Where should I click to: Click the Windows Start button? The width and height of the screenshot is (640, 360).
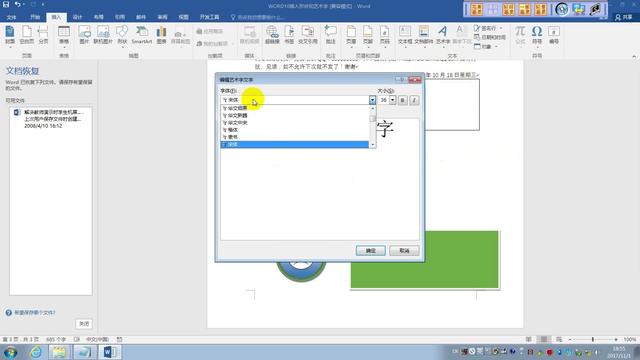coord(11,352)
